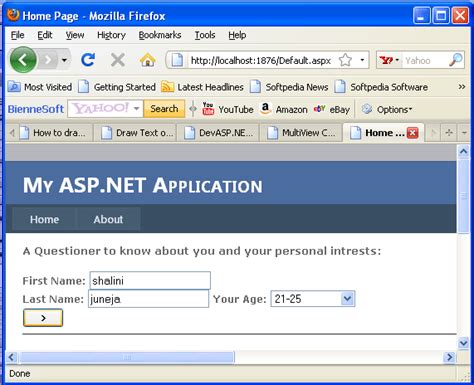Bookmark this page with the star icon
Image resolution: width=474 pixels, height=385 pixels.
click(345, 60)
